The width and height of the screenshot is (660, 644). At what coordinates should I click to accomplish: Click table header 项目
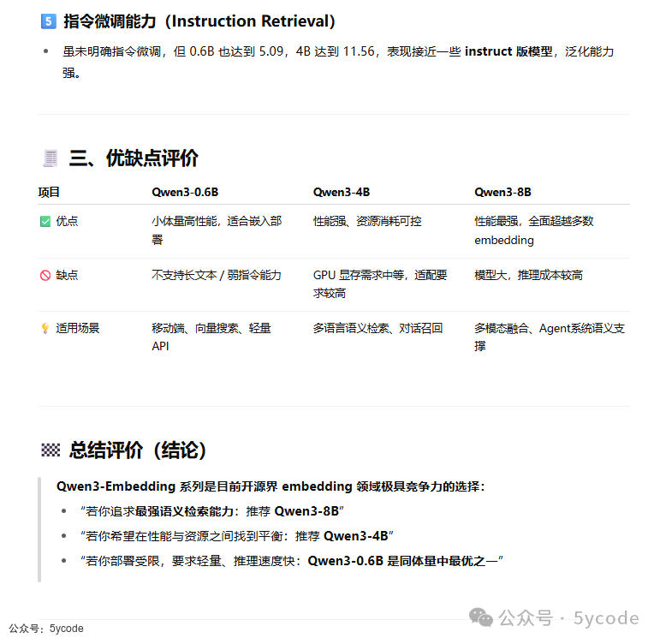[49, 192]
